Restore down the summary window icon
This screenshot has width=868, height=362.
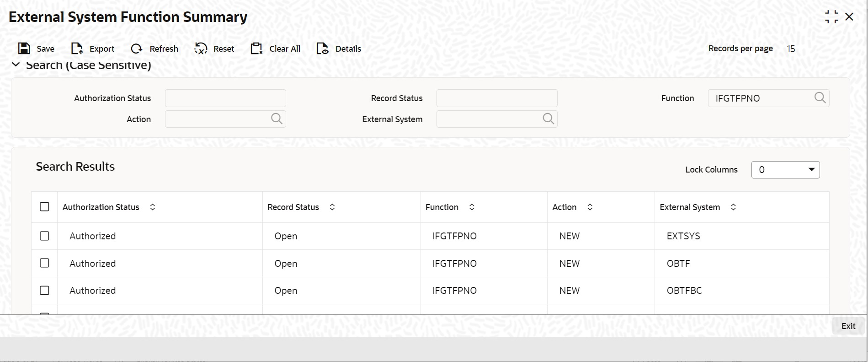click(831, 17)
